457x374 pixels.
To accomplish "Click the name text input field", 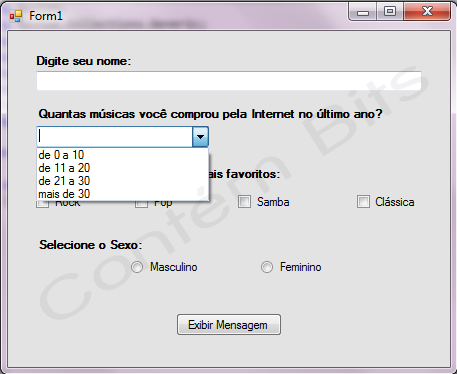I will coord(229,81).
